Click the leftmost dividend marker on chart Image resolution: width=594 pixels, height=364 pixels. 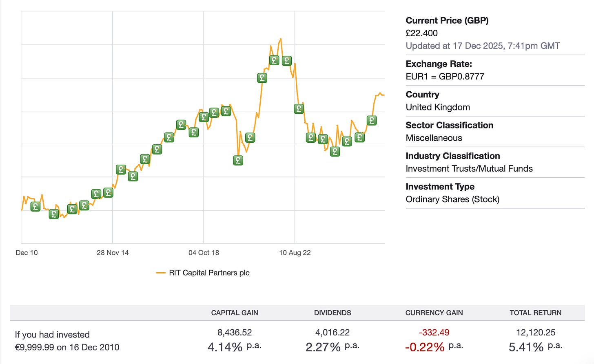tap(35, 207)
